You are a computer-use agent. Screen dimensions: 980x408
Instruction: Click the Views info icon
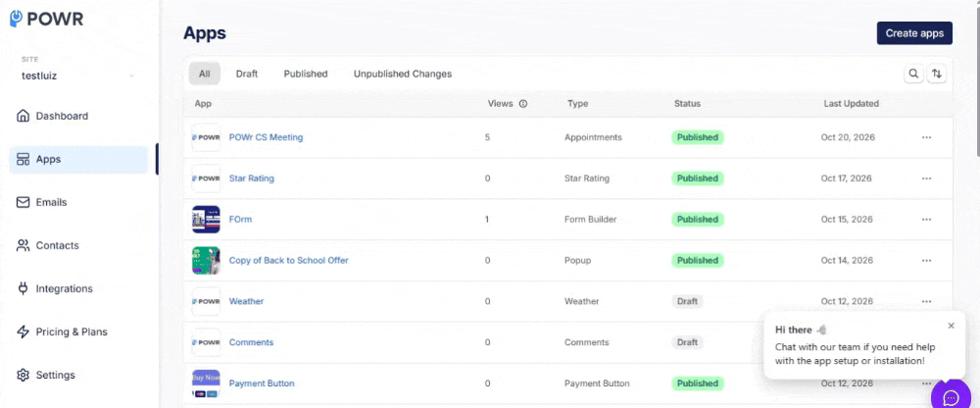tap(523, 104)
